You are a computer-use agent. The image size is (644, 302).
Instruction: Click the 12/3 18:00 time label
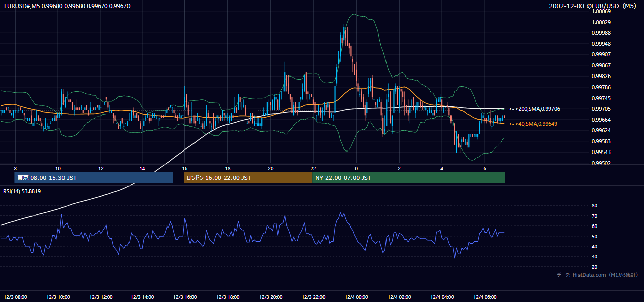coord(228,297)
